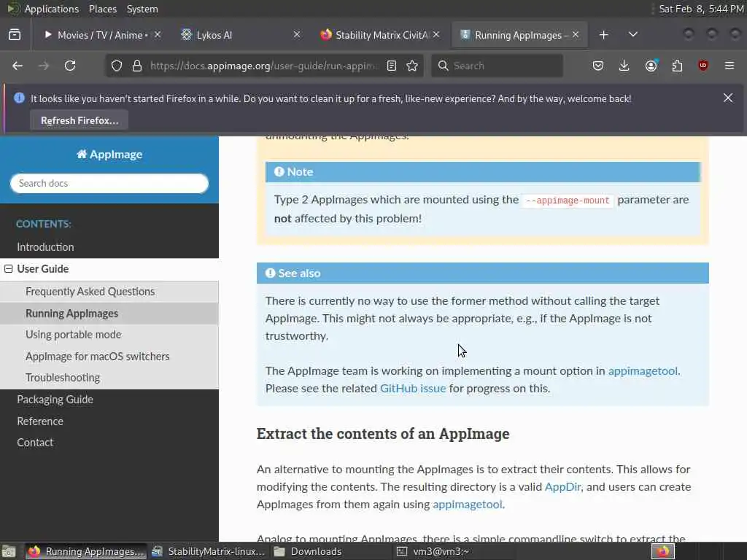This screenshot has width=747, height=560.
Task: List all tabs with the chevron dropdown
Action: 633,35
